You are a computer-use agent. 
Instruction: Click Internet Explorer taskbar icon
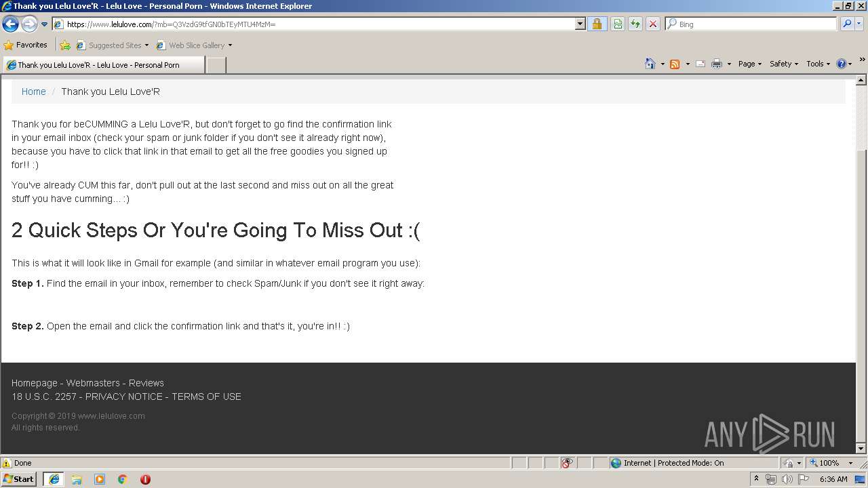(54, 479)
